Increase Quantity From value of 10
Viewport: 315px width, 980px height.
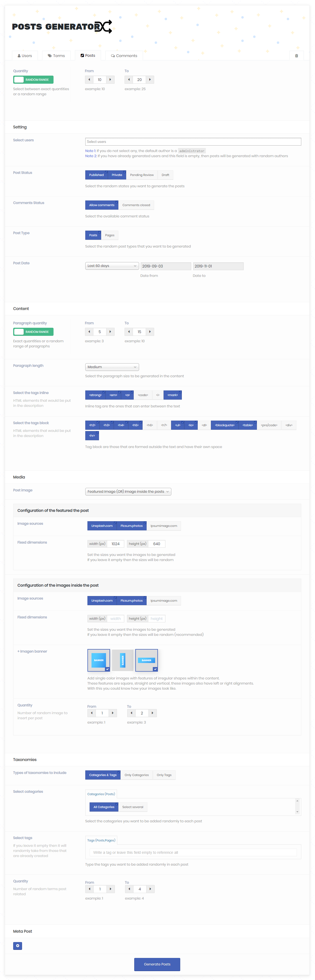(110, 80)
